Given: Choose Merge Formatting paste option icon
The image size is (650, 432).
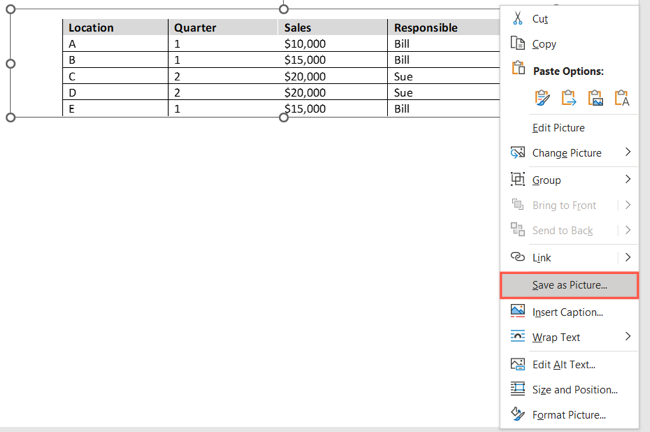Looking at the screenshot, I should (568, 98).
